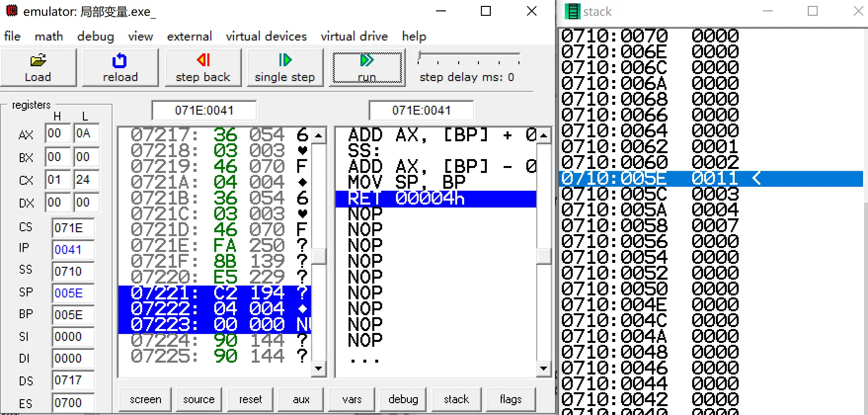The image size is (868, 415).
Task: Click the IP register field 0041
Action: coord(73,250)
